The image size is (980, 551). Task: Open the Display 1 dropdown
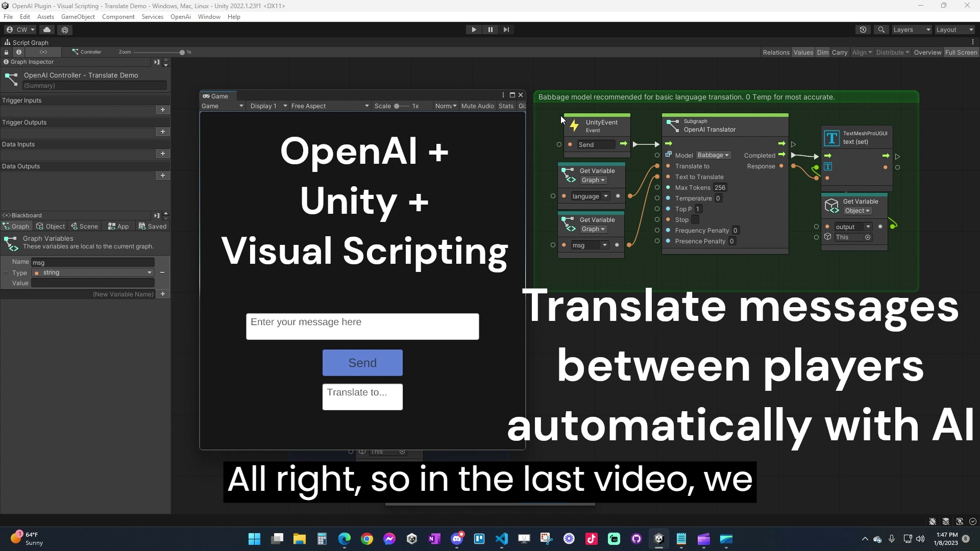coord(268,106)
